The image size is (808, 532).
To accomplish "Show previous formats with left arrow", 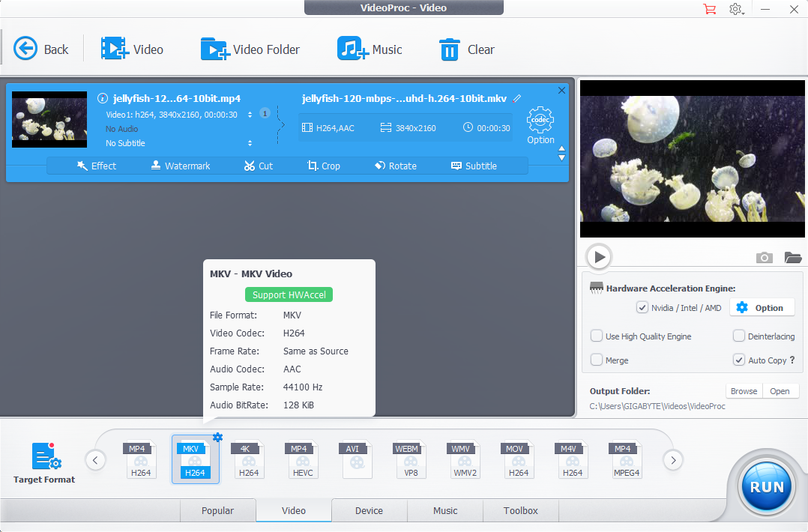I will [95, 460].
